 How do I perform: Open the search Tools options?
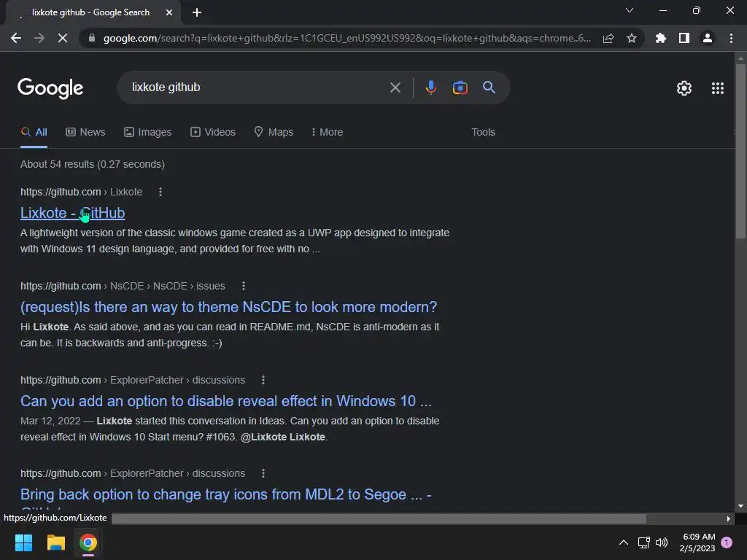coord(483,132)
